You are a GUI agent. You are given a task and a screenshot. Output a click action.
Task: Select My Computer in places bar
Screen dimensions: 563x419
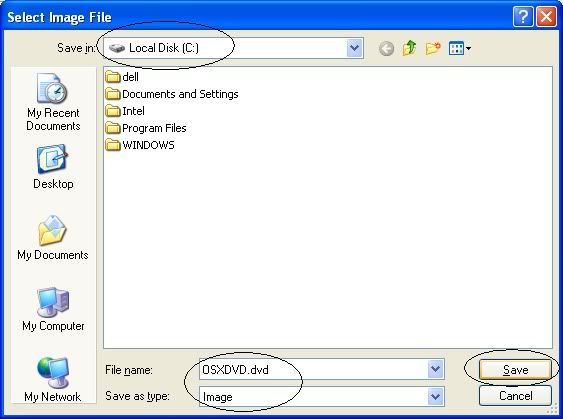pos(53,309)
